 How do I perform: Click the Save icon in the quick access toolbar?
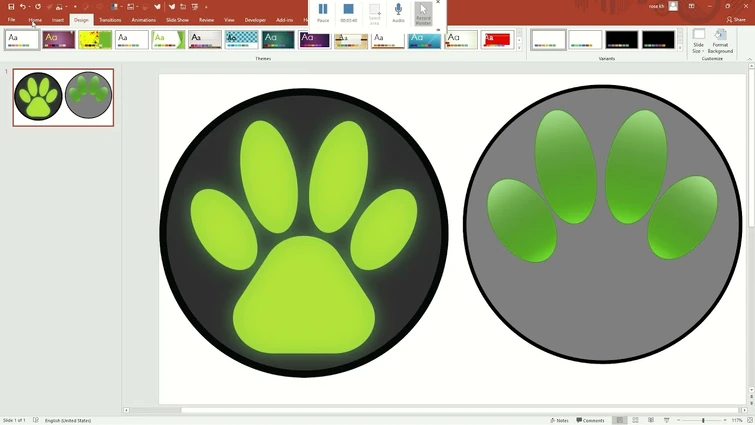point(11,7)
